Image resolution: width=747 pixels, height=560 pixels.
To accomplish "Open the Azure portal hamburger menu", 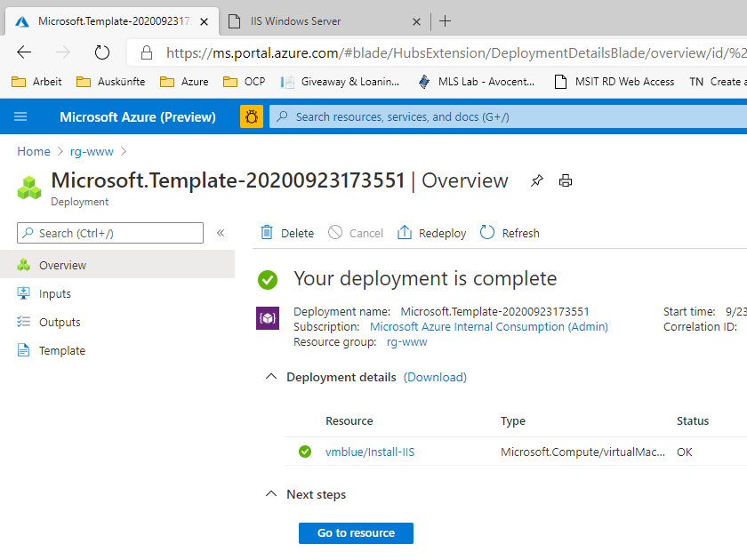I will [x=20, y=116].
